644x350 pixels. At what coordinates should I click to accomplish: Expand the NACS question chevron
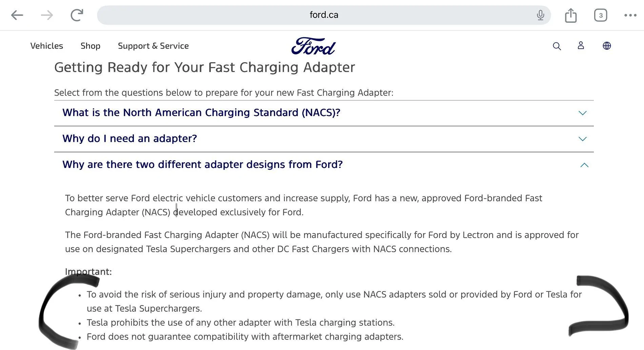point(582,113)
